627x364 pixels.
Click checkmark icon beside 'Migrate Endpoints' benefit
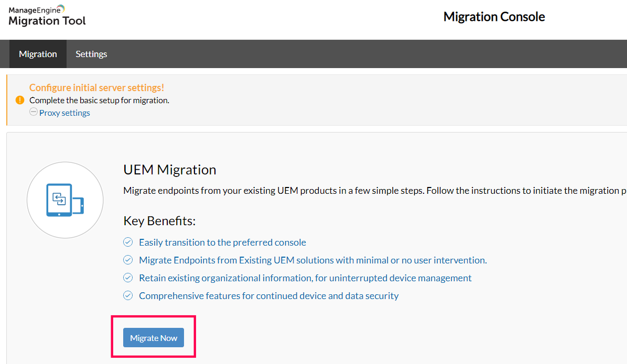point(128,260)
